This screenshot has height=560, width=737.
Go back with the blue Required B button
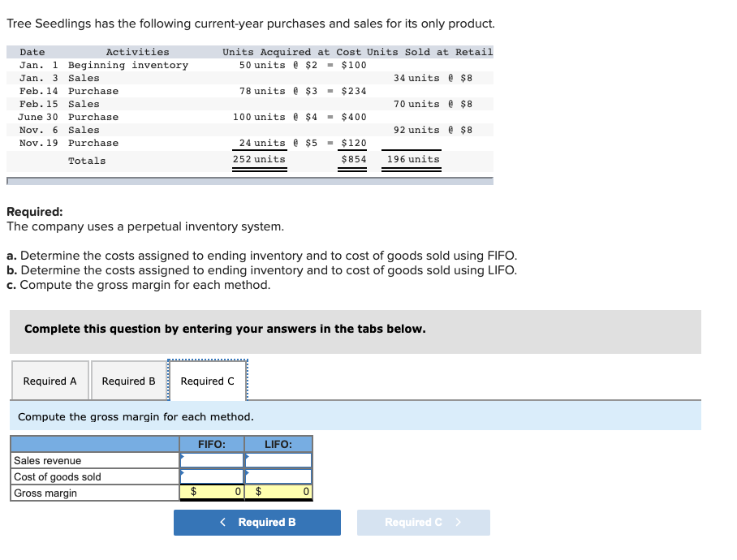(x=257, y=523)
